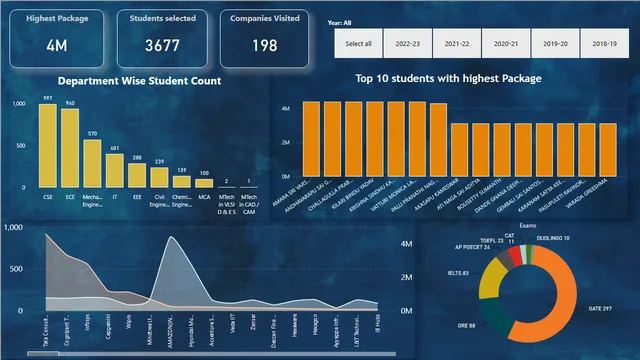The width and height of the screenshot is (640, 360).
Task: Click the Hyundai Mo... axis label
Action: point(191,331)
